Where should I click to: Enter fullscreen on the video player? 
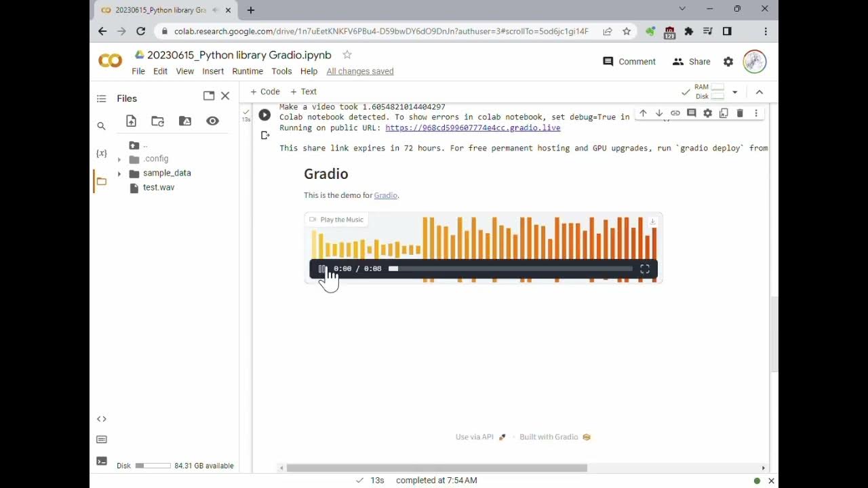coord(645,269)
